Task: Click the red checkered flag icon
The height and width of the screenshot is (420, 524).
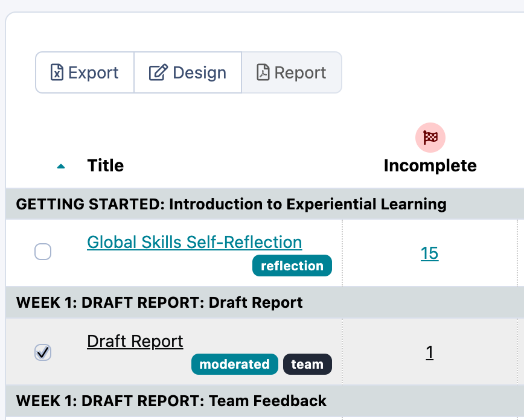Action: (x=430, y=138)
